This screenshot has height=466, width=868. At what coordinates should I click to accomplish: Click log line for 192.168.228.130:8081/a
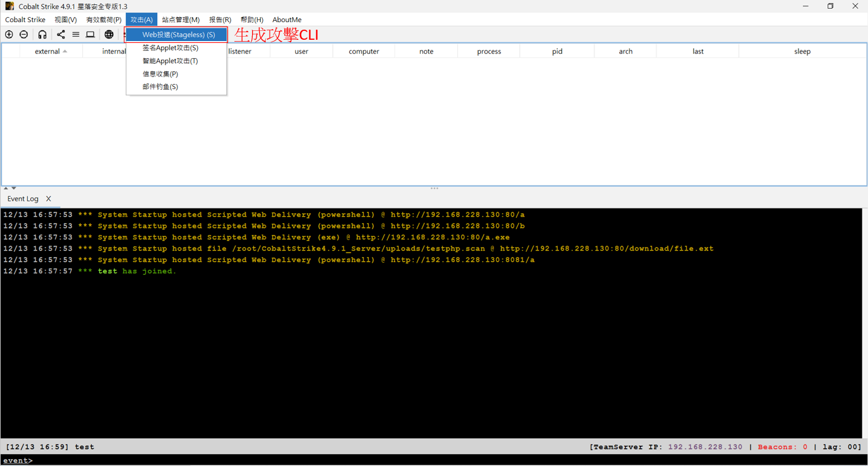pyautogui.click(x=269, y=260)
